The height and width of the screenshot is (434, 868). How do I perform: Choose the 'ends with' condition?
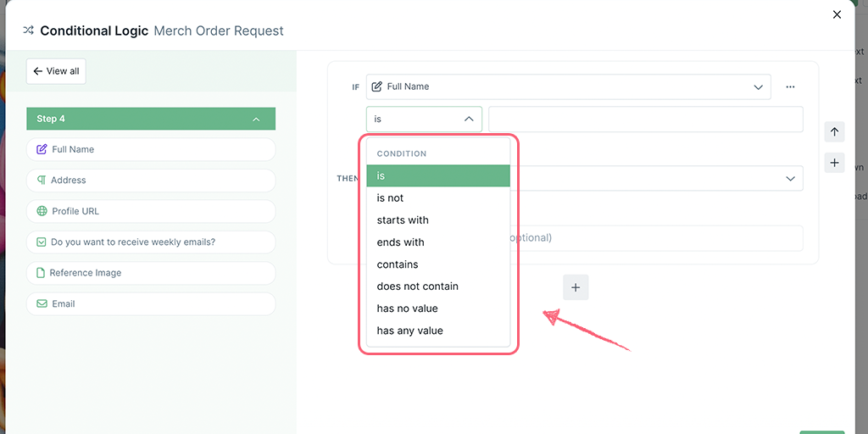coord(438,242)
